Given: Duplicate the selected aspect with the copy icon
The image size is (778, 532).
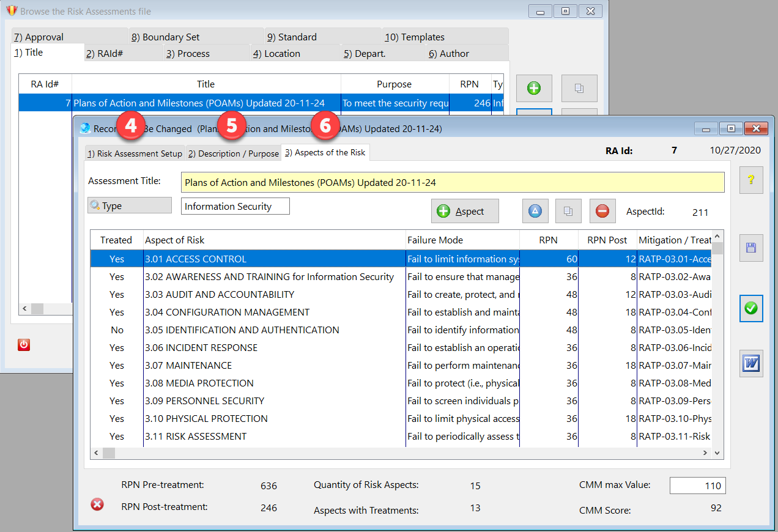Looking at the screenshot, I should pos(568,210).
